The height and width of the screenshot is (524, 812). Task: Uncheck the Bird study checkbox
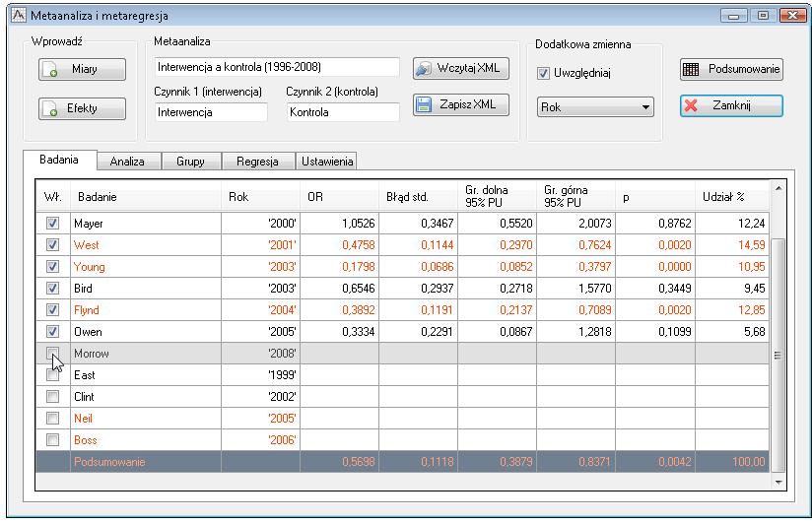[x=52, y=289]
